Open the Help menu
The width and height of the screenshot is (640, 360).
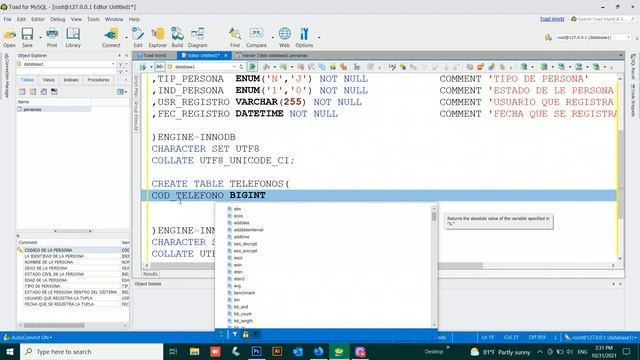click(134, 19)
